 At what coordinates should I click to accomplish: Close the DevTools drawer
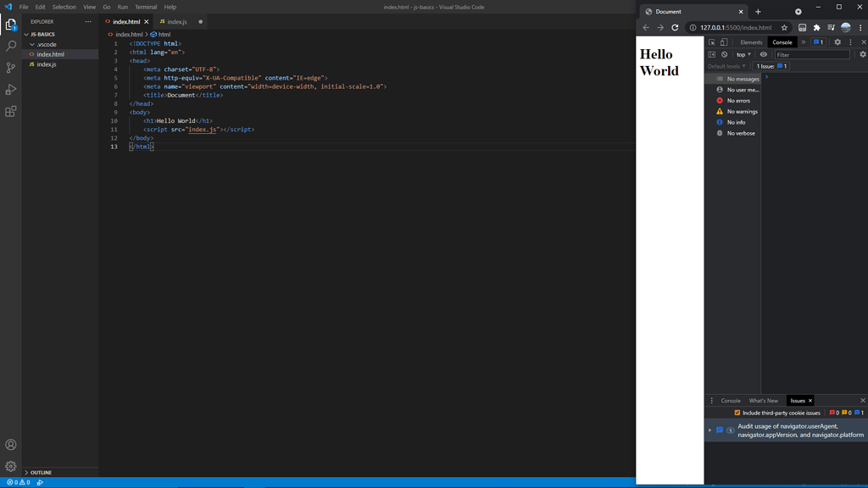coord(862,401)
